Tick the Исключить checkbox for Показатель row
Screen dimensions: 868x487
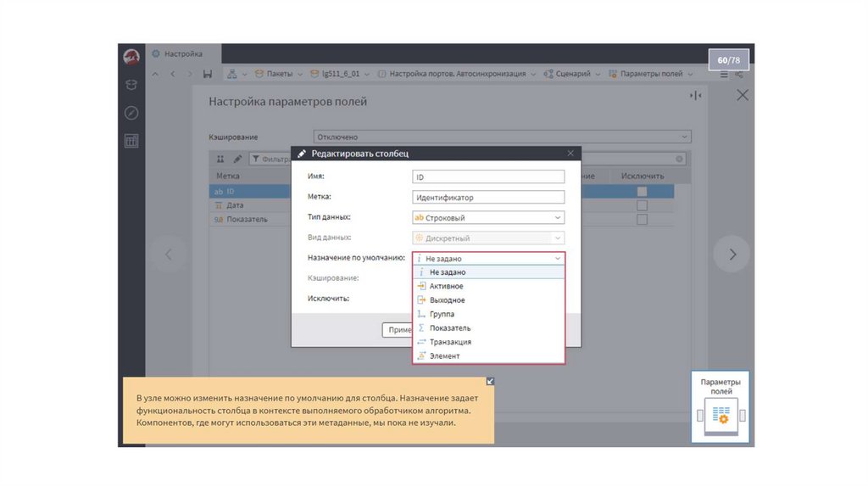(642, 219)
